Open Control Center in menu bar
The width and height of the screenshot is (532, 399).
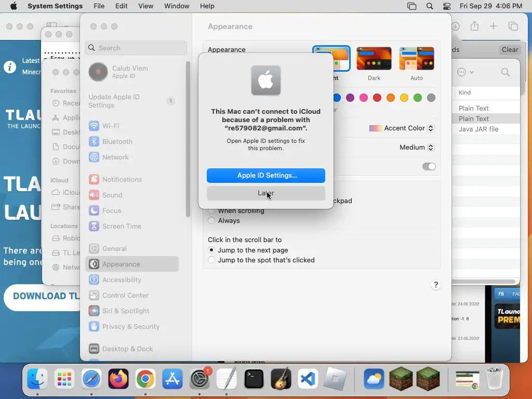(447, 6)
